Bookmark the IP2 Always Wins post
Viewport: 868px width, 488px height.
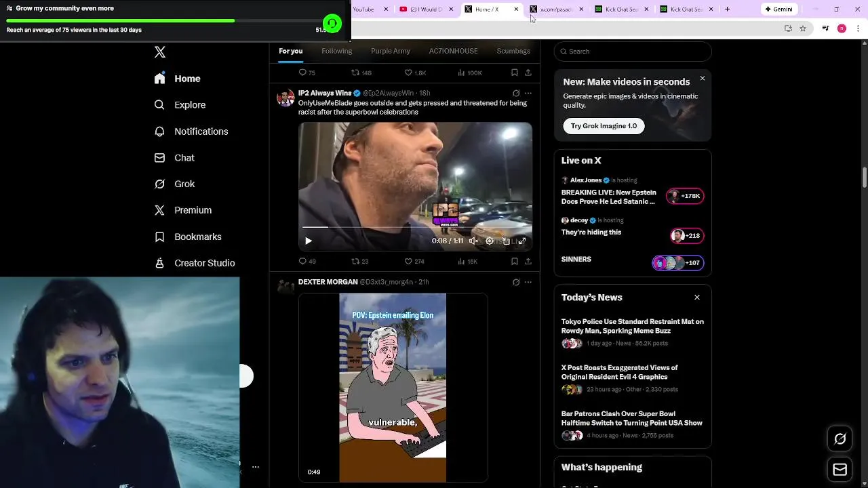(x=515, y=261)
